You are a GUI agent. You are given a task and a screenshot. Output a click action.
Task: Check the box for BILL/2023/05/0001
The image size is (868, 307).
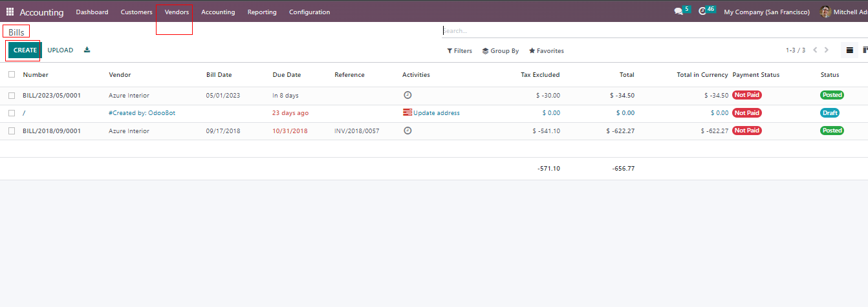tap(12, 96)
